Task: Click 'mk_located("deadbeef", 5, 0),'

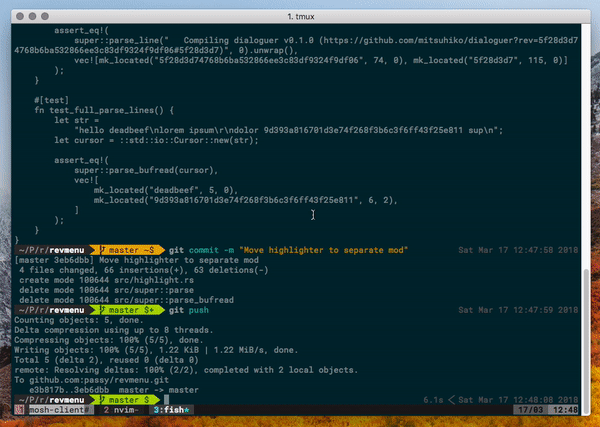Action: pos(166,190)
